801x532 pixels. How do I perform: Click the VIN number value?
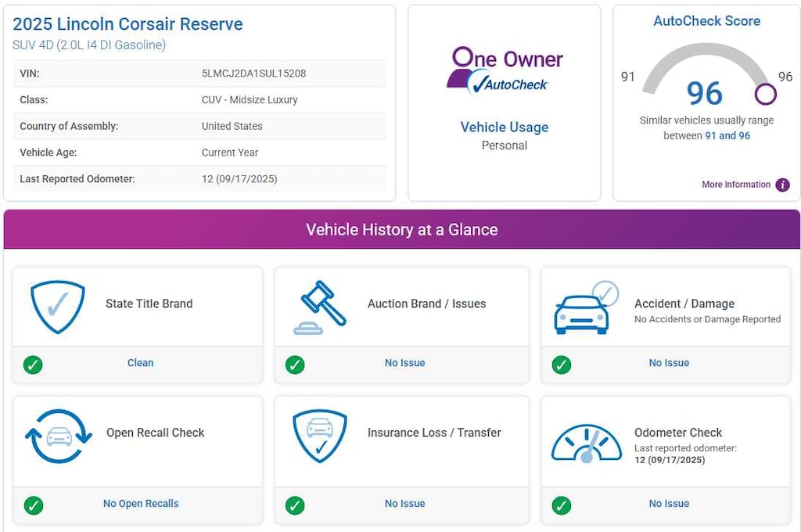click(x=253, y=74)
